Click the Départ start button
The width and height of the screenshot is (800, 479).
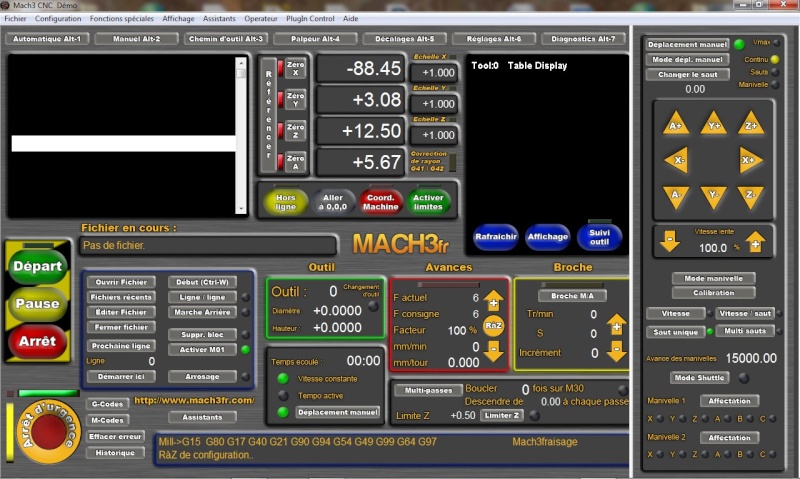point(37,266)
